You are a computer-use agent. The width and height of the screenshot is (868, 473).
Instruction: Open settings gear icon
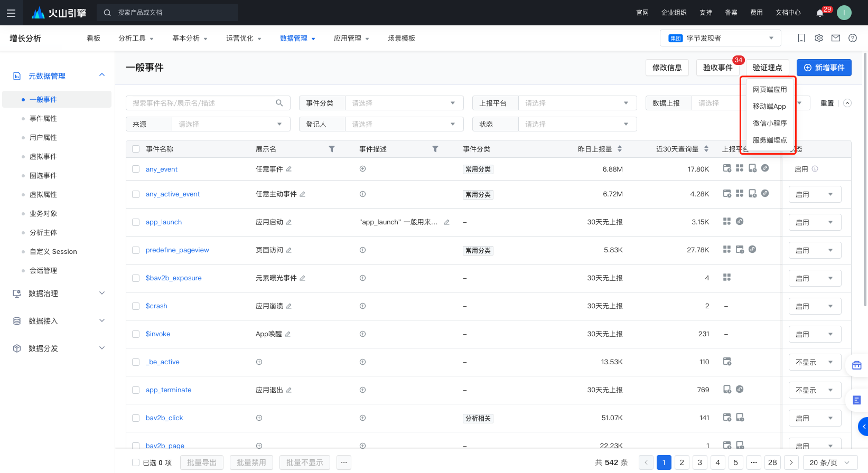(x=819, y=38)
